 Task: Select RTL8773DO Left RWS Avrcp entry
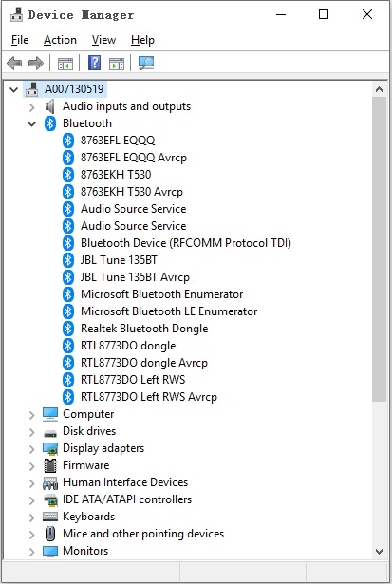pos(148,397)
